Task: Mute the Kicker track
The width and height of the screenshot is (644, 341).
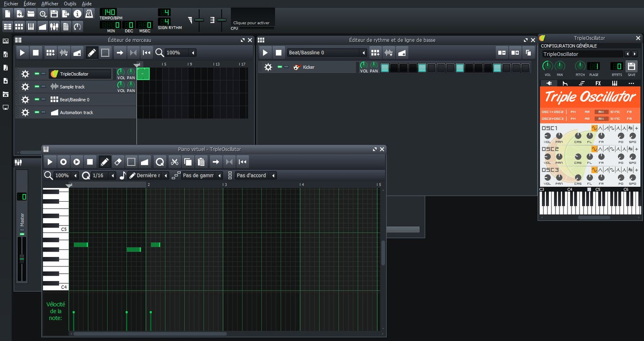Action: (280, 67)
